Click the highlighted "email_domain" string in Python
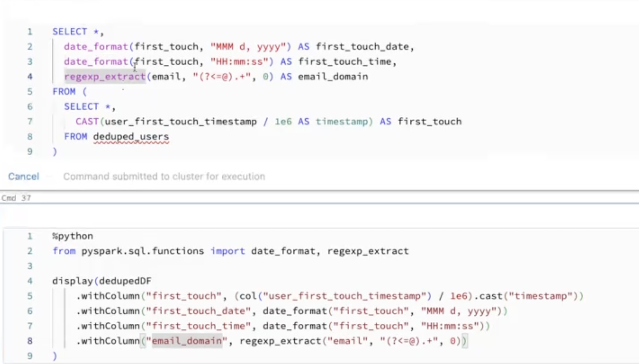Viewport: 639px width, 364px height. coord(187,341)
